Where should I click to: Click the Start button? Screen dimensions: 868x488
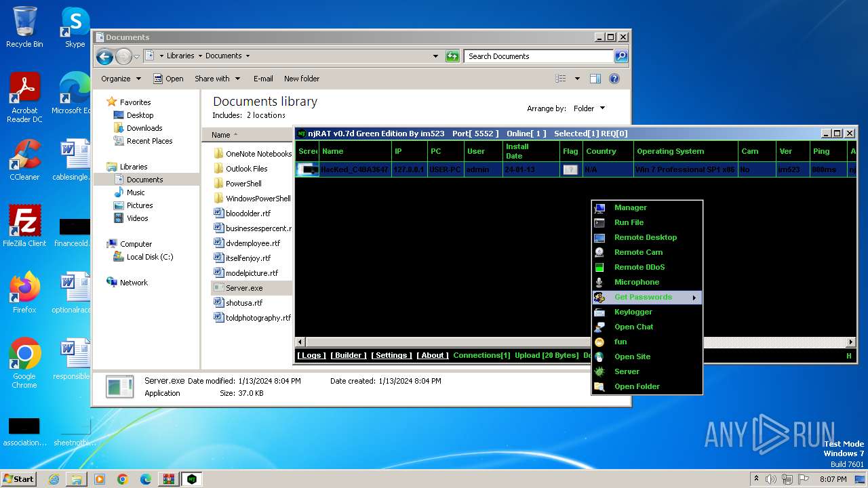18,479
